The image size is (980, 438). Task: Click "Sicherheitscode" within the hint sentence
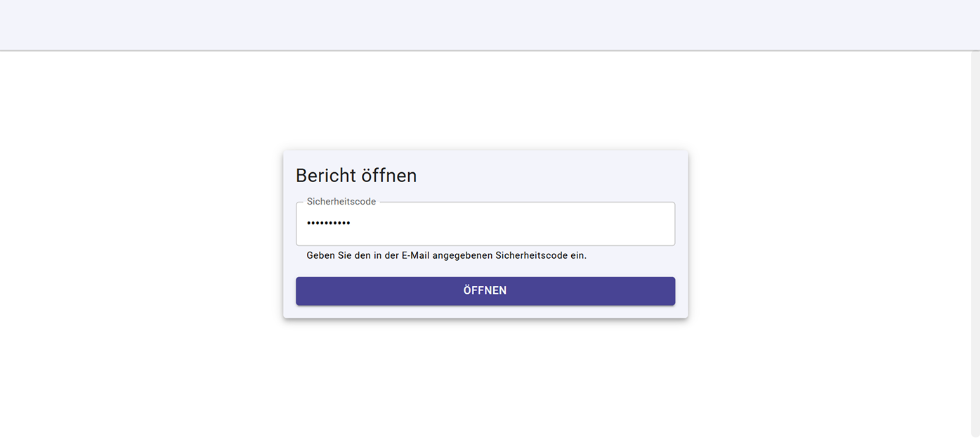531,256
